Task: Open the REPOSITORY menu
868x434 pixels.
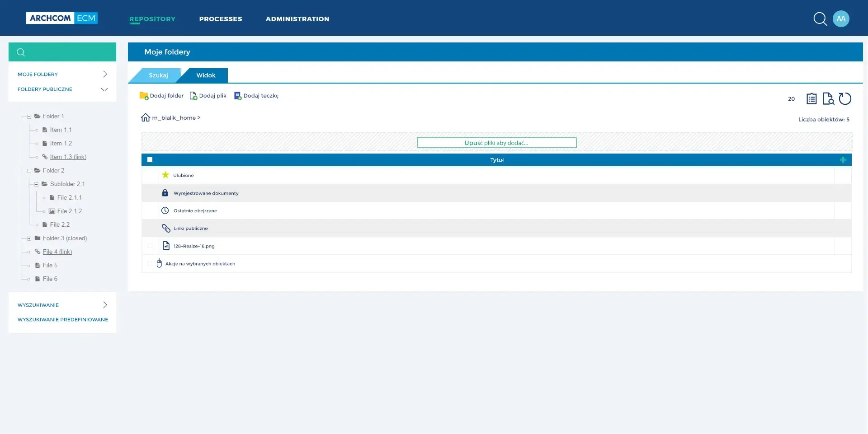Action: (152, 19)
